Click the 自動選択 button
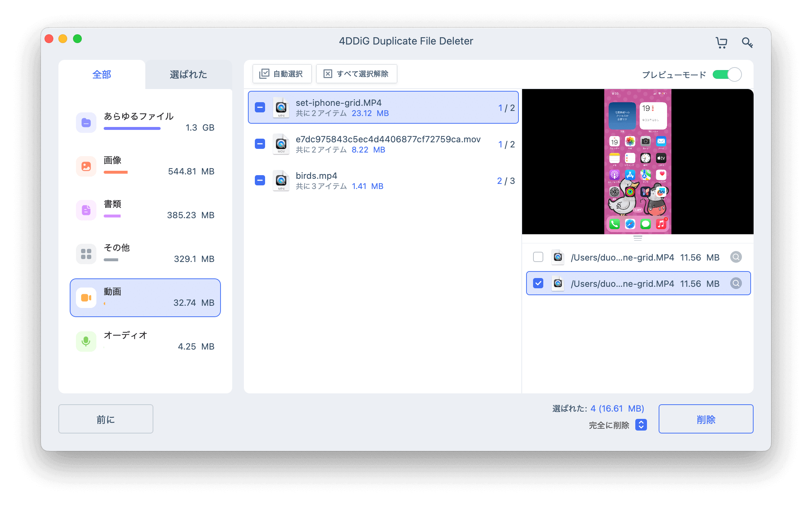Image resolution: width=812 pixels, height=505 pixels. [282, 74]
